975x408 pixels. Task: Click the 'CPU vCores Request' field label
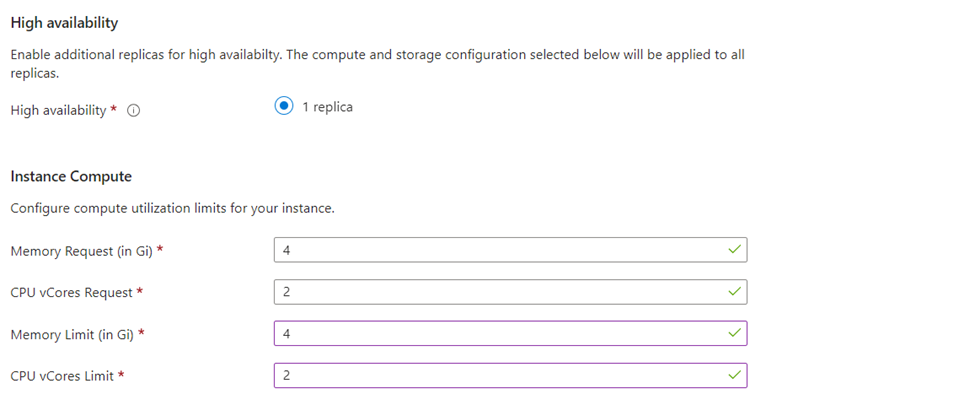(72, 292)
